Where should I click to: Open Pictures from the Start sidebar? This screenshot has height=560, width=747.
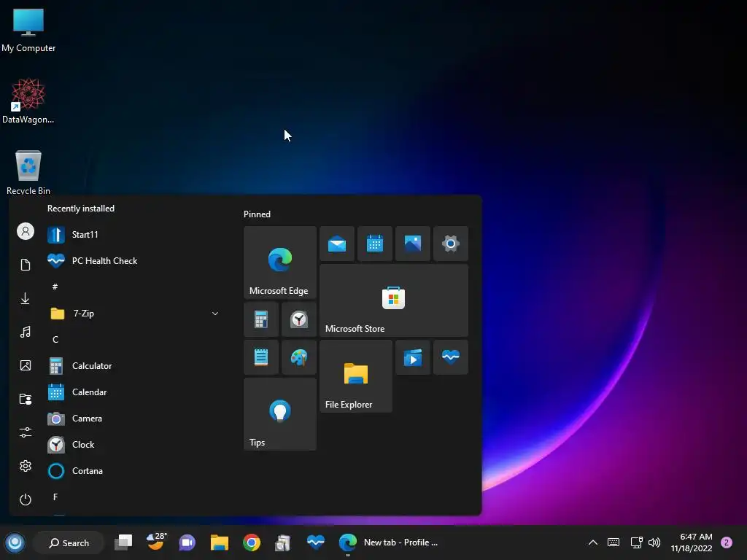(x=26, y=365)
